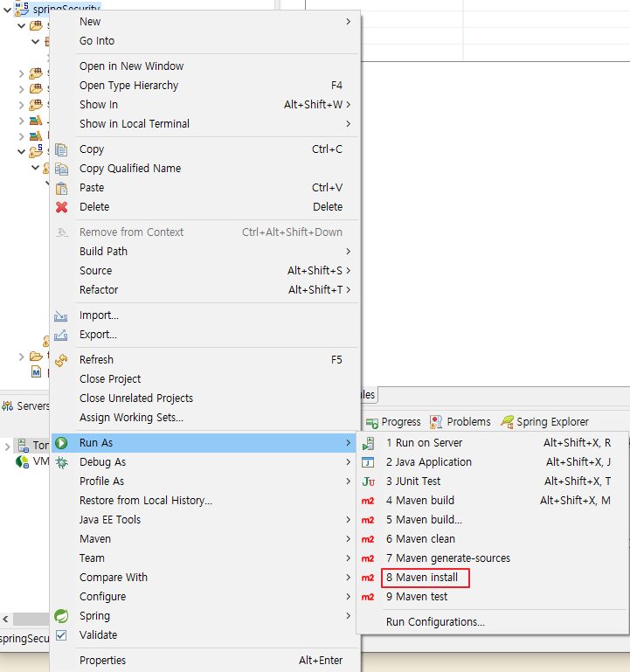The width and height of the screenshot is (630, 672).
Task: Click the Debug As bug icon
Action: coord(61,462)
